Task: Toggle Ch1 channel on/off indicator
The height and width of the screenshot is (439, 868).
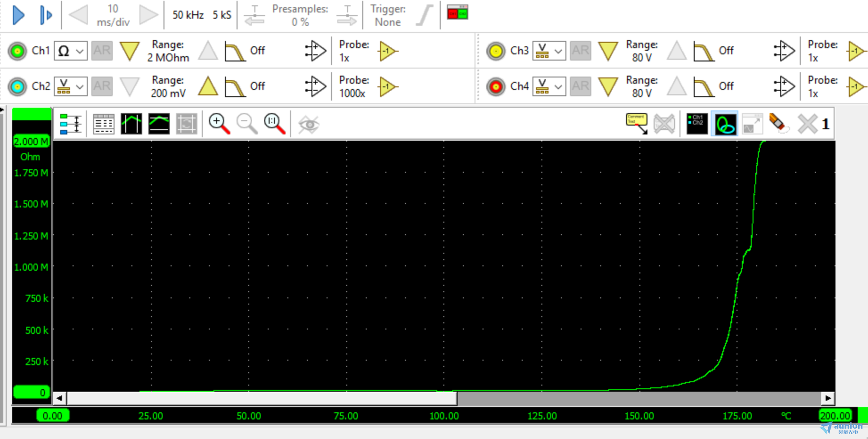Action: click(17, 51)
